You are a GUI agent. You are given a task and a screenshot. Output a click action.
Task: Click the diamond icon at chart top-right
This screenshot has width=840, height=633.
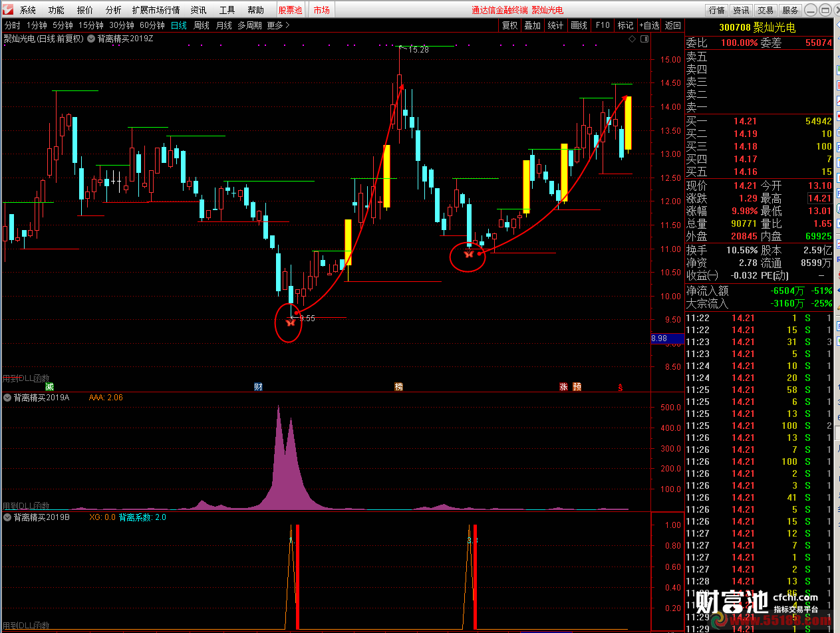point(632,39)
